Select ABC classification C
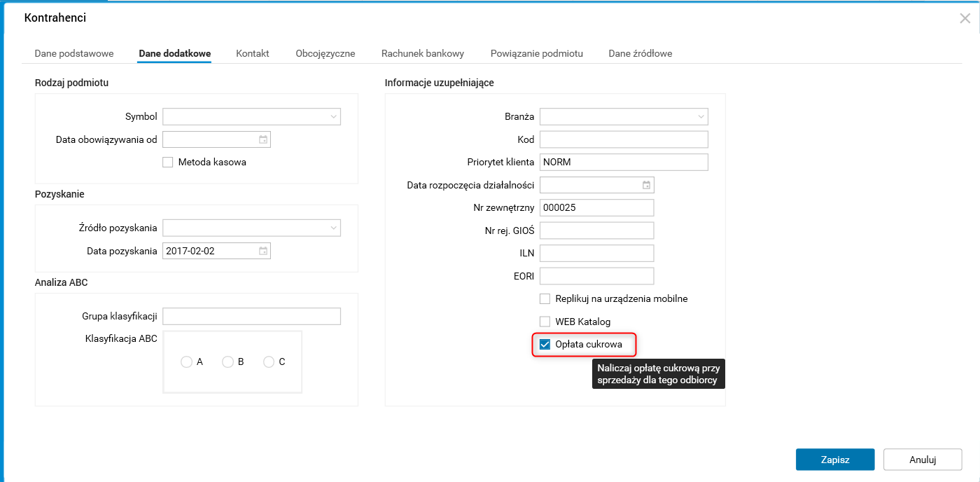 point(269,361)
